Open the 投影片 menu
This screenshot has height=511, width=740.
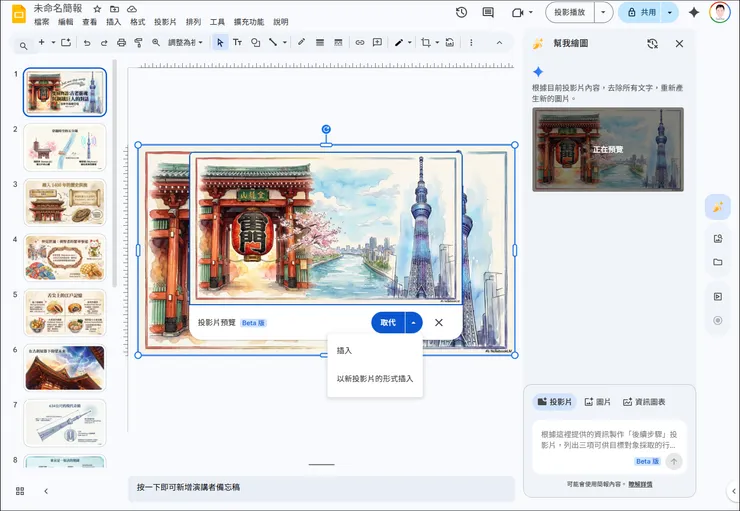point(165,22)
